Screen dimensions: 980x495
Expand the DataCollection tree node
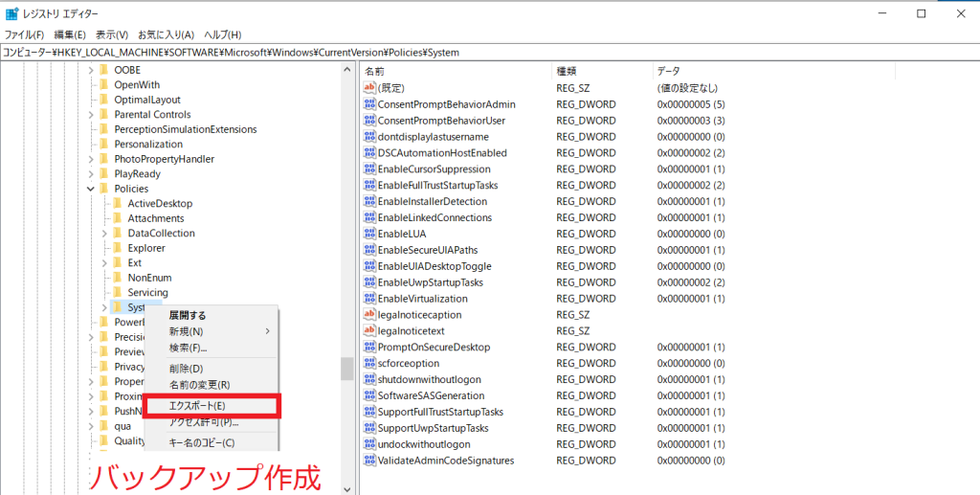pos(104,233)
